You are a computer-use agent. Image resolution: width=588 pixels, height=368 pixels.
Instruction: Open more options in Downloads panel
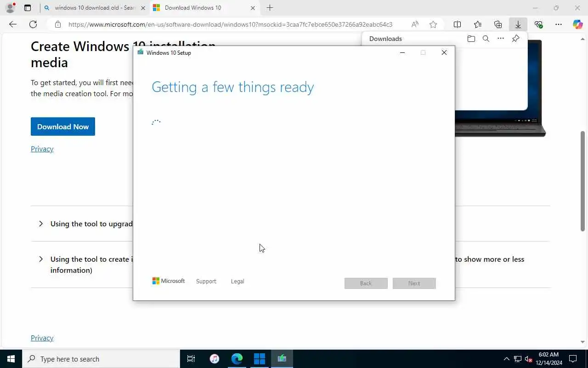click(x=501, y=39)
